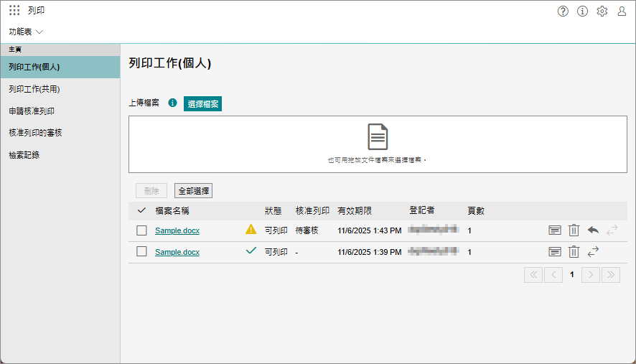The height and width of the screenshot is (364, 636).
Task: Select 申請核准列印 in sidebar
Action: click(x=32, y=111)
